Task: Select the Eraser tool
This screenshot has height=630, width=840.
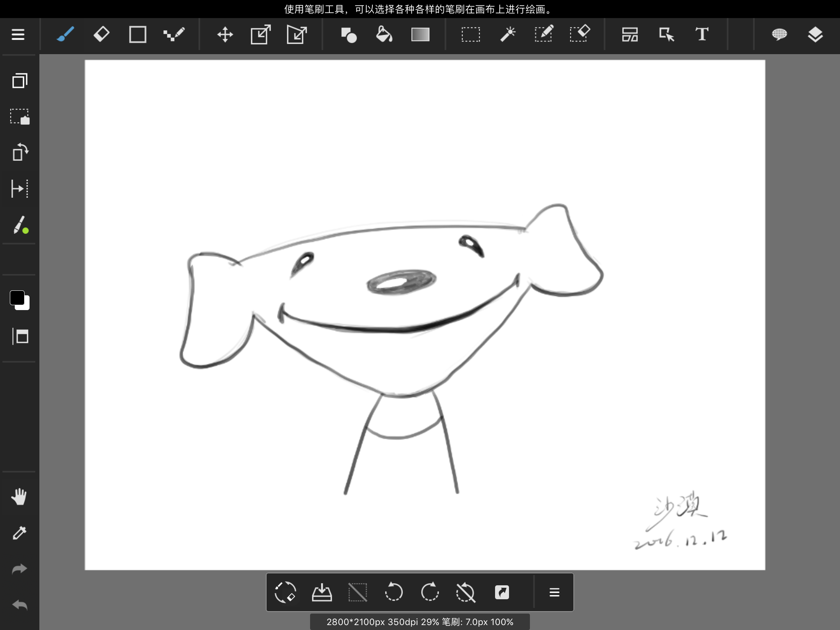Action: [x=101, y=34]
